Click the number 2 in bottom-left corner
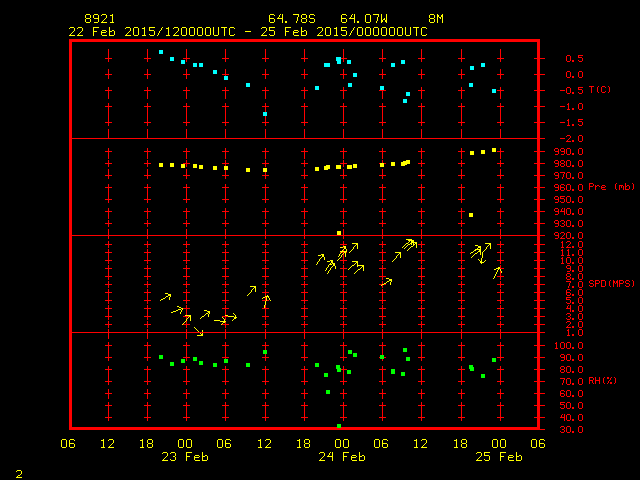640x480 pixels. [19, 473]
